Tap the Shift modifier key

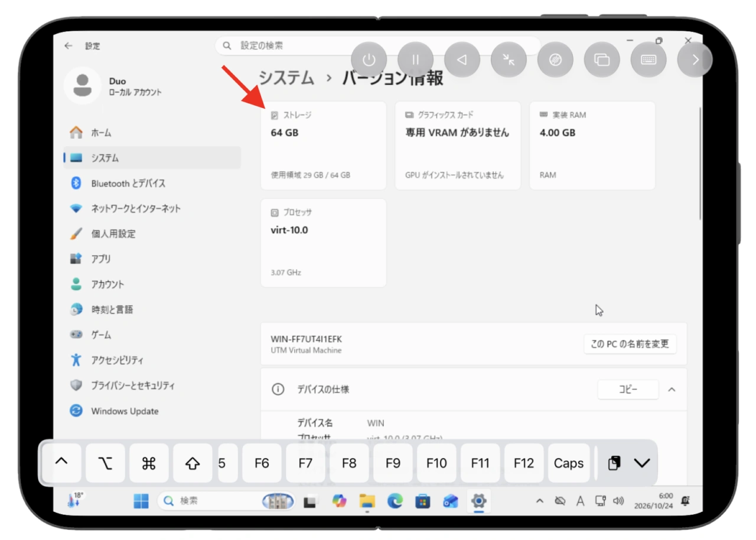pos(193,463)
